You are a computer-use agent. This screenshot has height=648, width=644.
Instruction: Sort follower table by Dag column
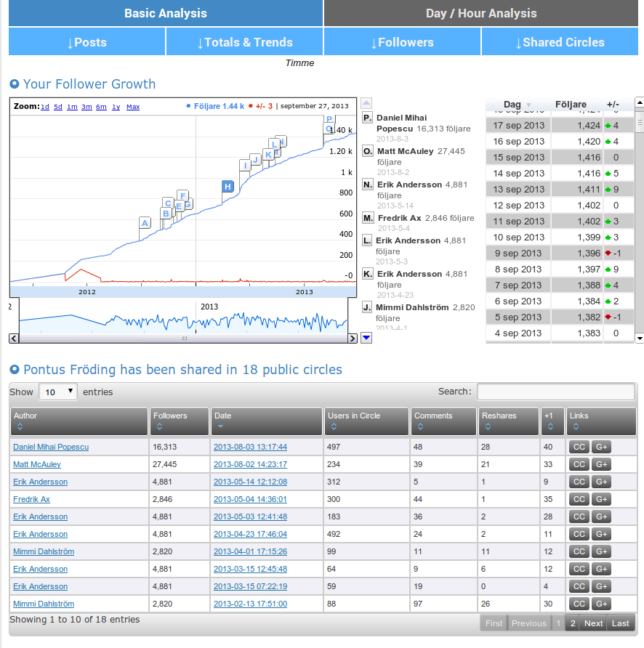click(x=518, y=105)
